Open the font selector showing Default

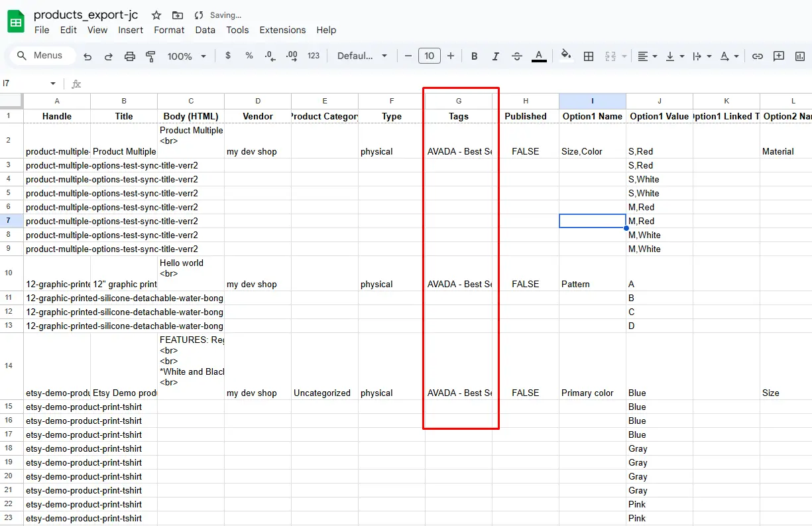tap(362, 56)
